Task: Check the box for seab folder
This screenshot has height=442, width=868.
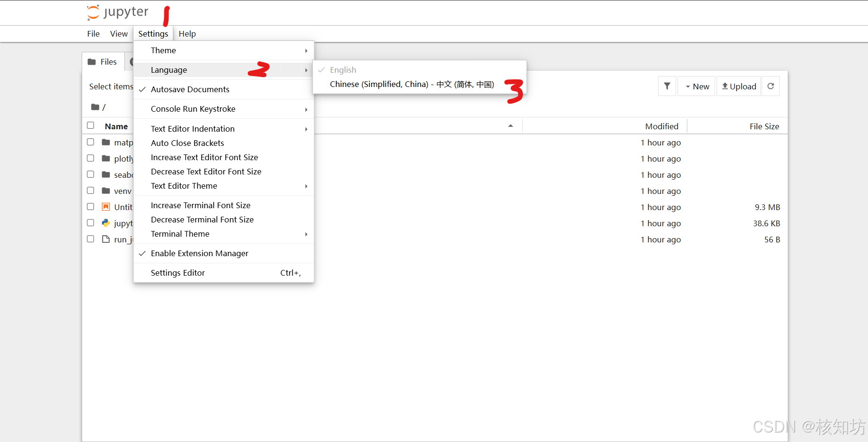Action: click(91, 174)
